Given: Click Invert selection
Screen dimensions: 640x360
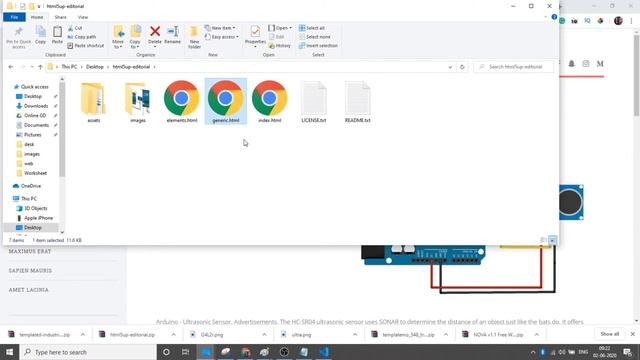Looking at the screenshot, I should point(318,46).
